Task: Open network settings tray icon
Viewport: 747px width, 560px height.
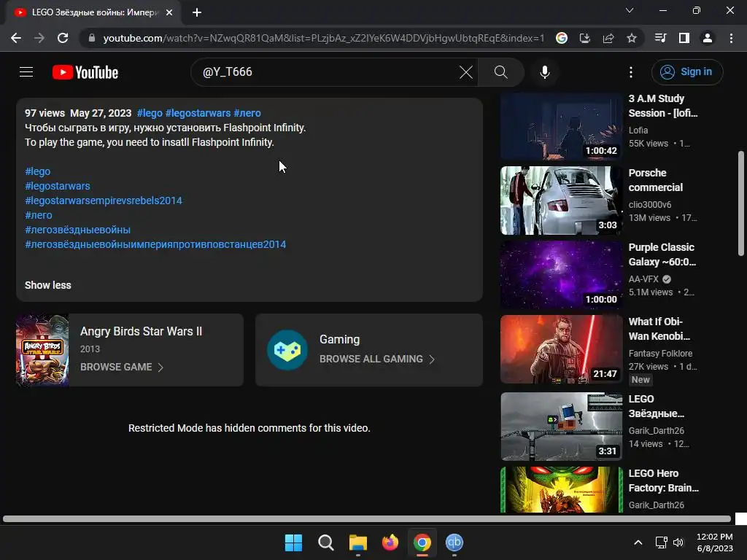Action: pos(661,542)
